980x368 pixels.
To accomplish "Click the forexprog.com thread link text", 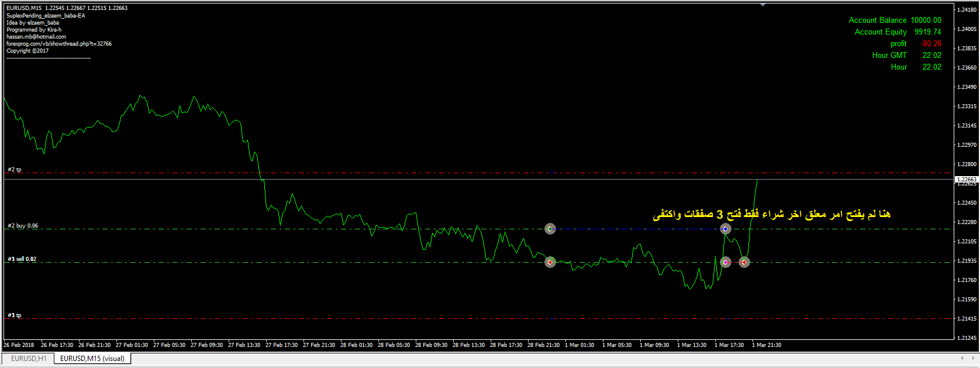I will [x=58, y=44].
